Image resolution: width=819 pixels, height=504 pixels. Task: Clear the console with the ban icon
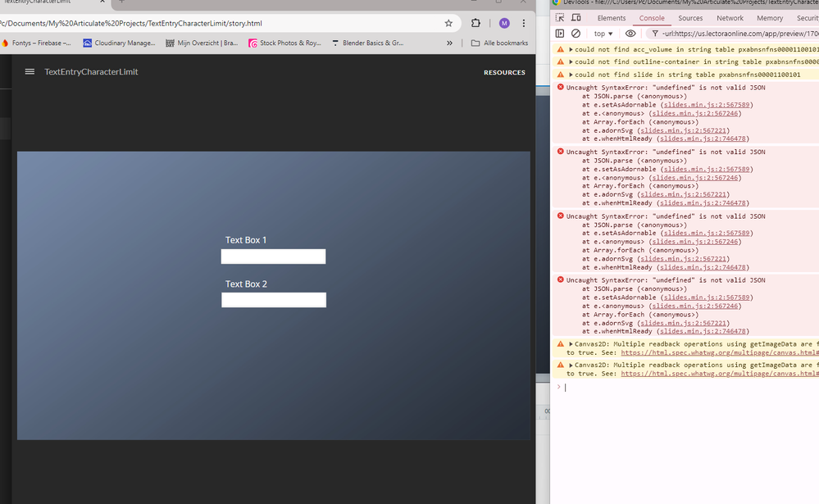point(576,34)
